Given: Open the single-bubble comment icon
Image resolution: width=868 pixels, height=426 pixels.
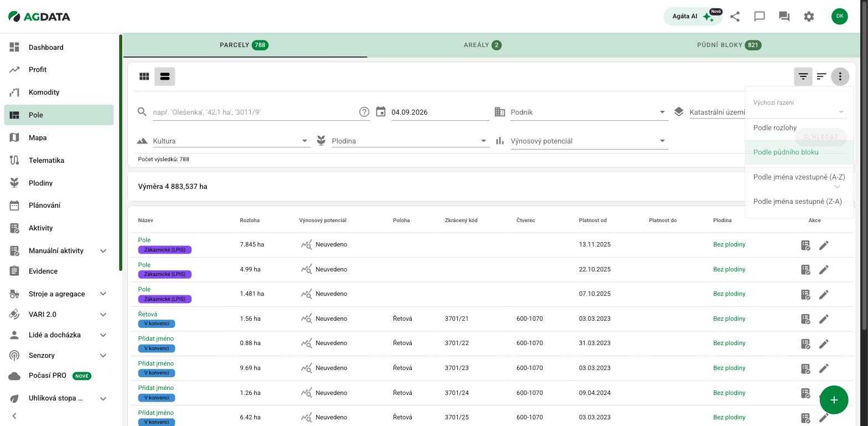Looking at the screenshot, I should [759, 17].
